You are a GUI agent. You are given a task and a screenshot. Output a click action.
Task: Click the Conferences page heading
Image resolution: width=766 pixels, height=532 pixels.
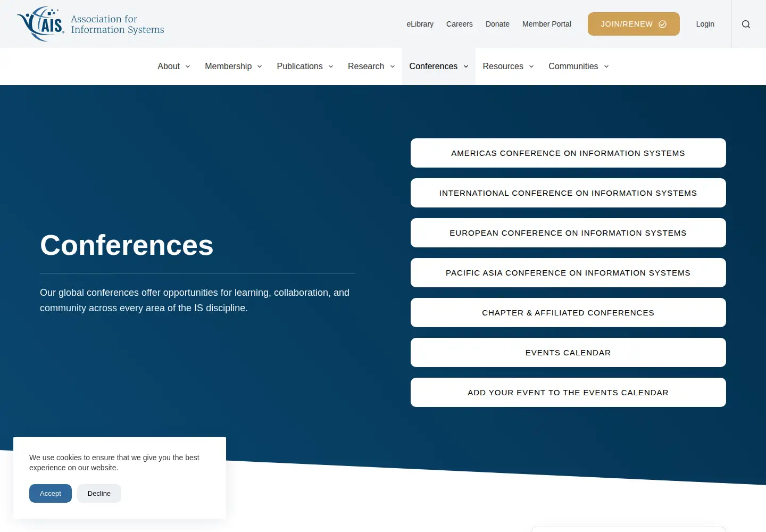click(127, 245)
